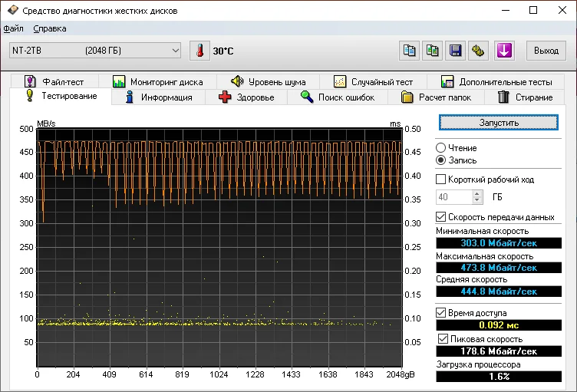Click the Выход button
The height and width of the screenshot is (392, 577).
[x=546, y=51]
